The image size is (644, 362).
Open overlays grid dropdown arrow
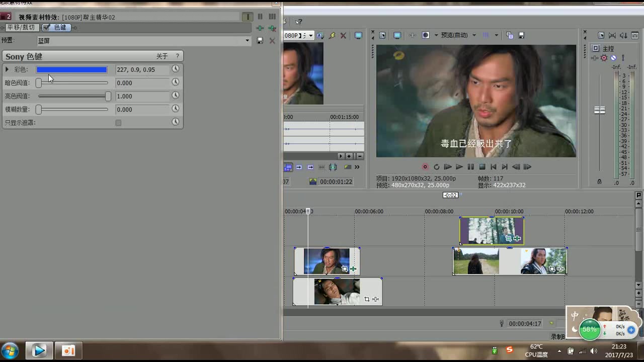click(496, 35)
